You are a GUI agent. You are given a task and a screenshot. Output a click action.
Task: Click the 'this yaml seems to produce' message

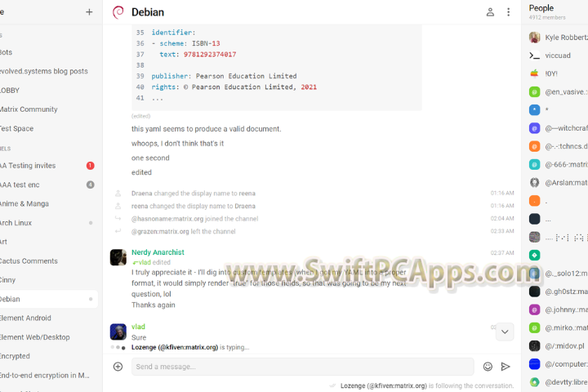coord(207,129)
